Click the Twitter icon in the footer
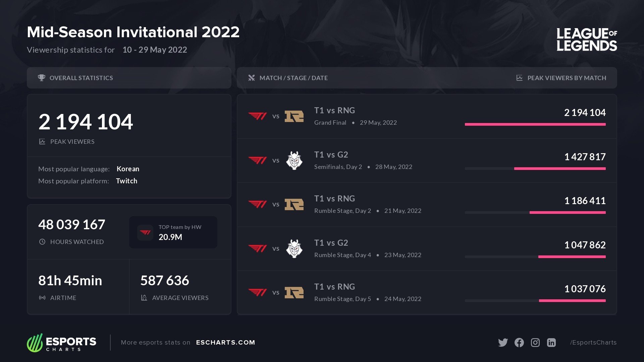Viewport: 644px width, 362px height. click(503, 343)
